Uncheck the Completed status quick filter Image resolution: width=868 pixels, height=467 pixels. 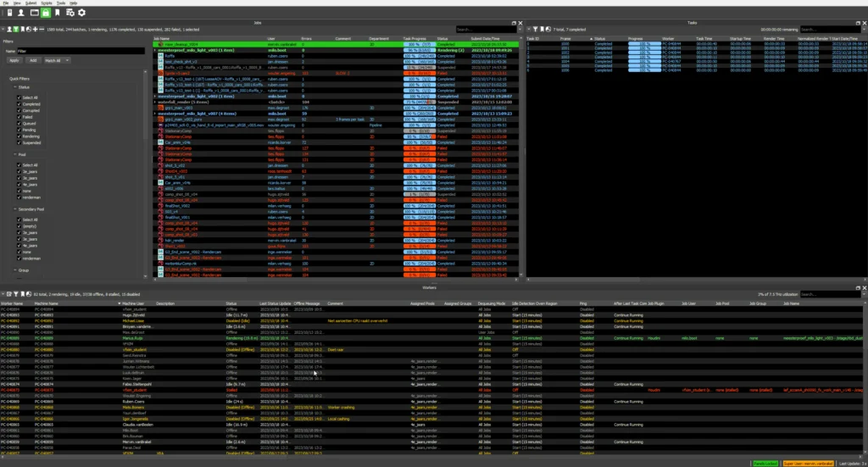coord(17,105)
